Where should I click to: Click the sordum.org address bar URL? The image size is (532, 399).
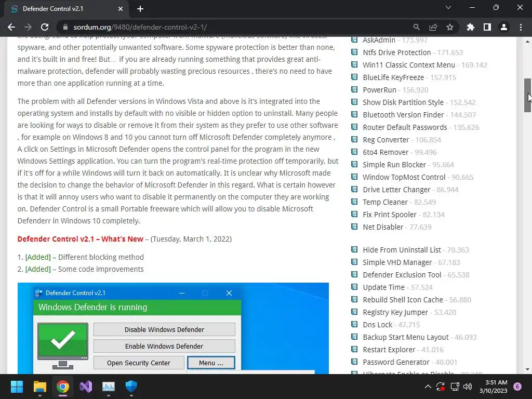(x=140, y=27)
